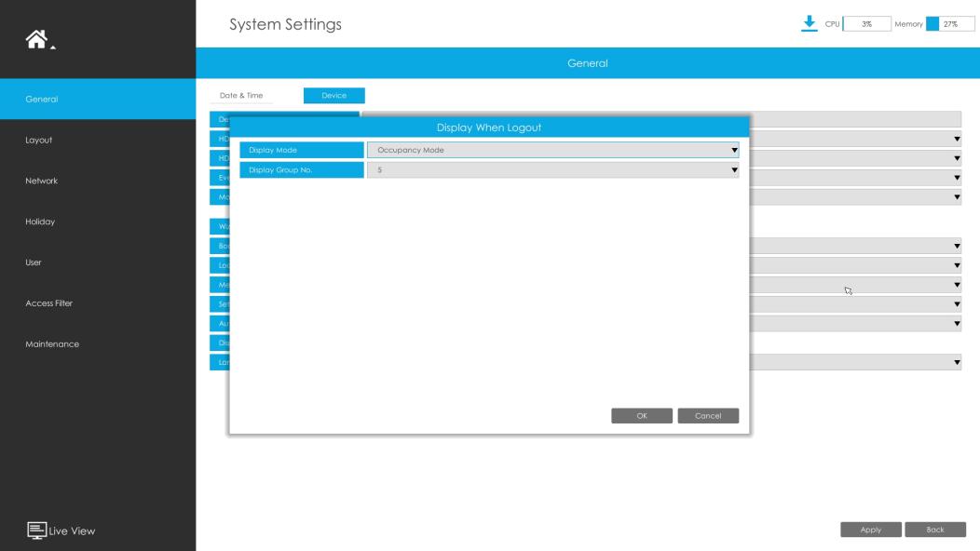
Task: Click the home icon in the sidebar
Action: [36, 39]
